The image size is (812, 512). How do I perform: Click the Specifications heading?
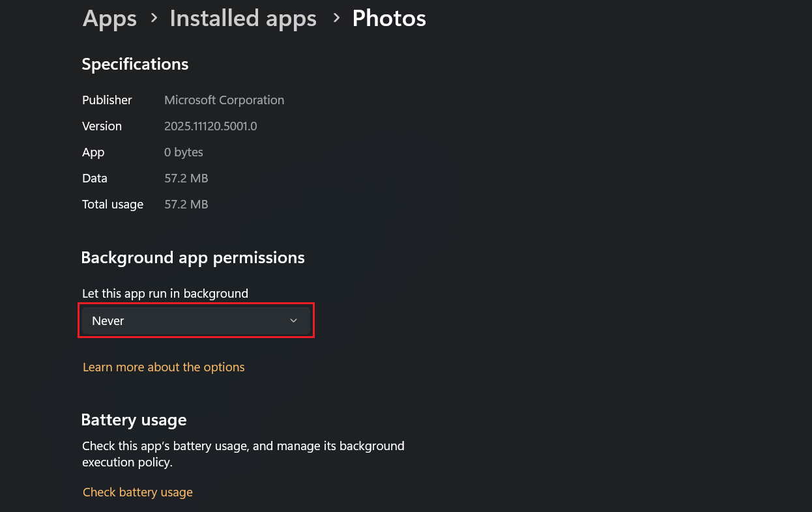pyautogui.click(x=135, y=64)
